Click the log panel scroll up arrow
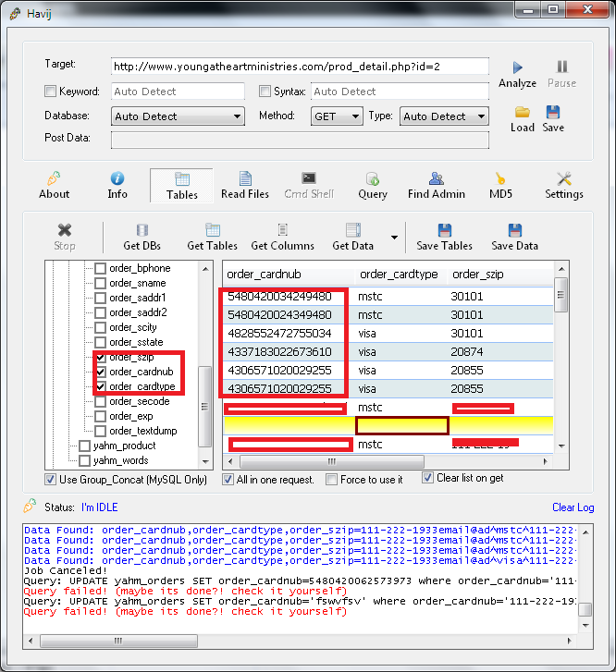Image resolution: width=616 pixels, height=672 pixels. click(x=585, y=532)
